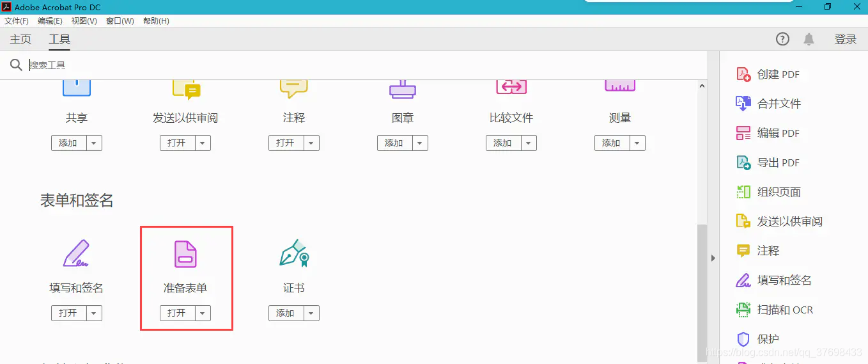This screenshot has height=364, width=868.
Task: Click the Send for Review (发送以供审阅) tool icon
Action: [x=186, y=89]
